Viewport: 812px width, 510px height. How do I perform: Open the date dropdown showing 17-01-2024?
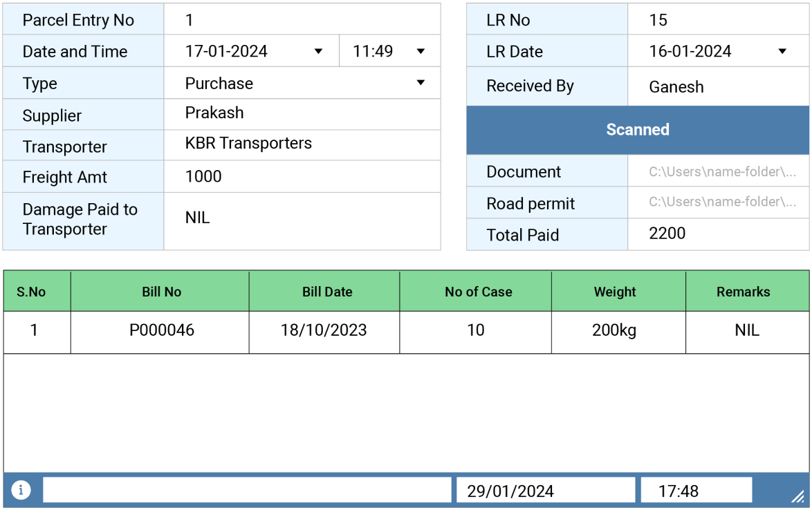[x=318, y=50]
